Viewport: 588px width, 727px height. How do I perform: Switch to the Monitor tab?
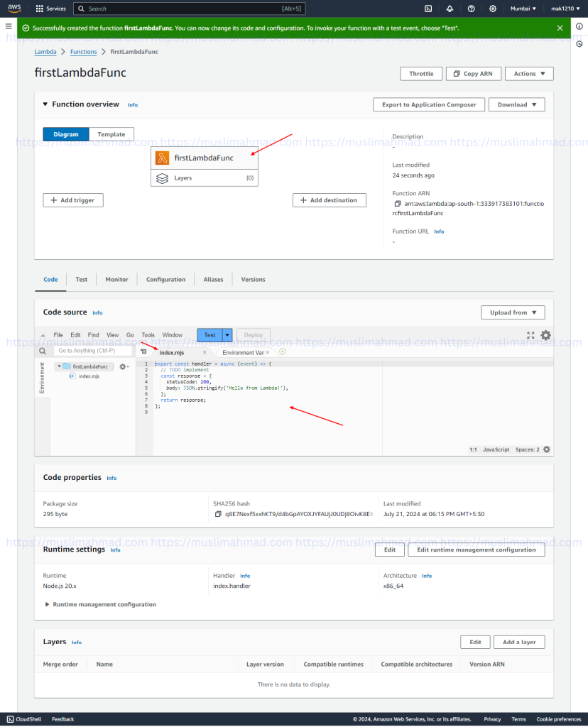coord(116,279)
